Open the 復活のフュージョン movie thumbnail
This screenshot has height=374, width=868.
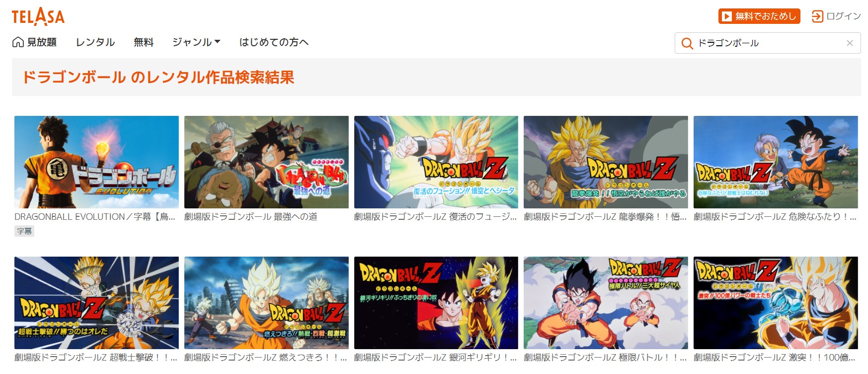click(436, 162)
